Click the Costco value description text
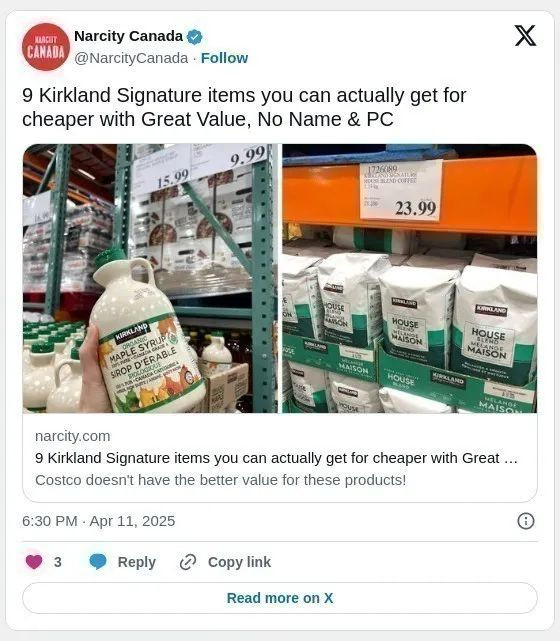 tap(221, 480)
